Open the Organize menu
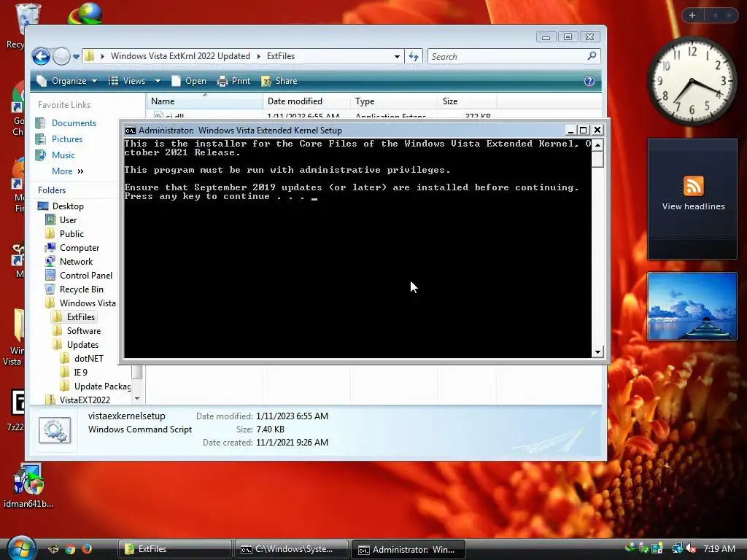Image resolution: width=747 pixels, height=560 pixels. 67,81
